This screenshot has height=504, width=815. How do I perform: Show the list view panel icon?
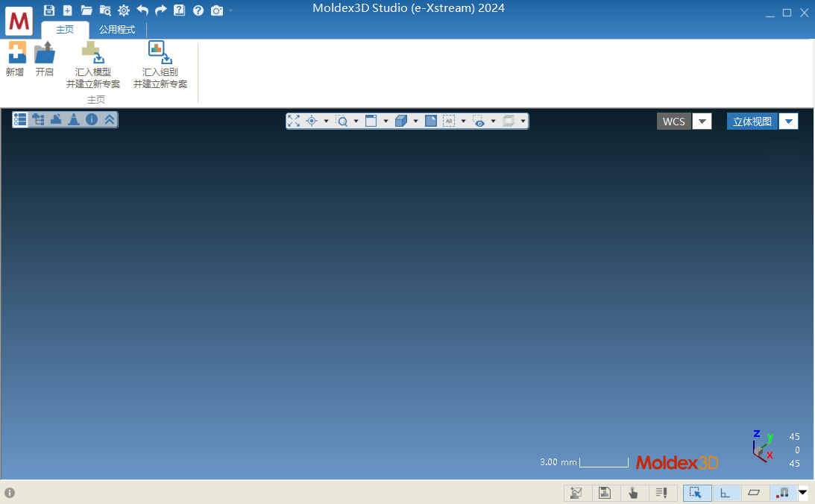[19, 119]
